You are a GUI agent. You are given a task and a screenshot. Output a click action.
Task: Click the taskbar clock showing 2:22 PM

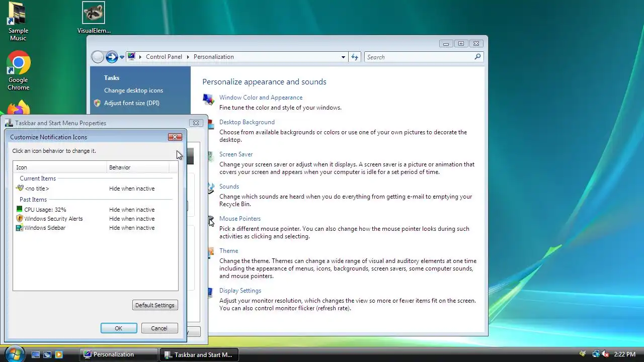[624, 354]
